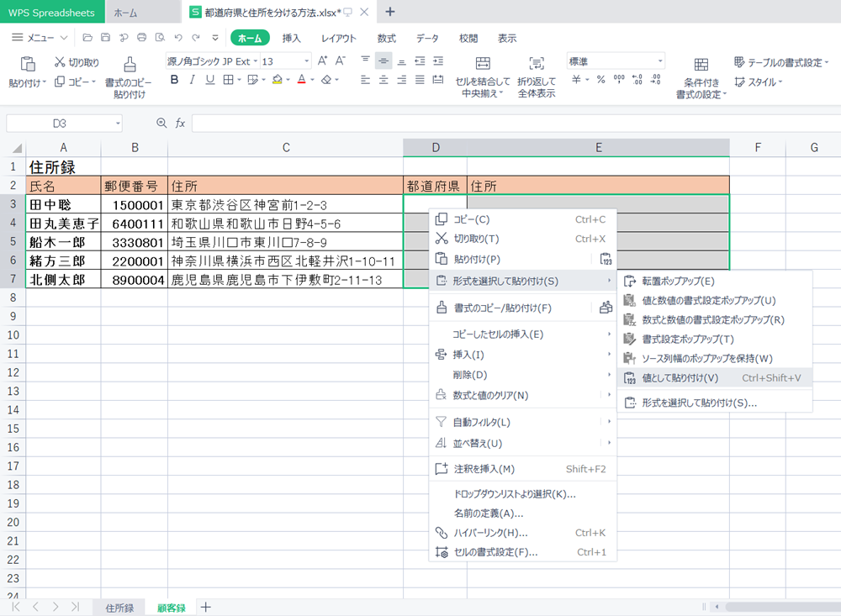Click the Bold formatting icon

tap(175, 80)
